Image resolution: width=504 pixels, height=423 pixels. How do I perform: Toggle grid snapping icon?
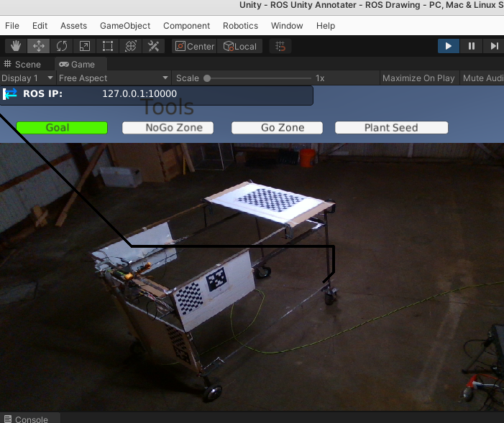click(280, 46)
